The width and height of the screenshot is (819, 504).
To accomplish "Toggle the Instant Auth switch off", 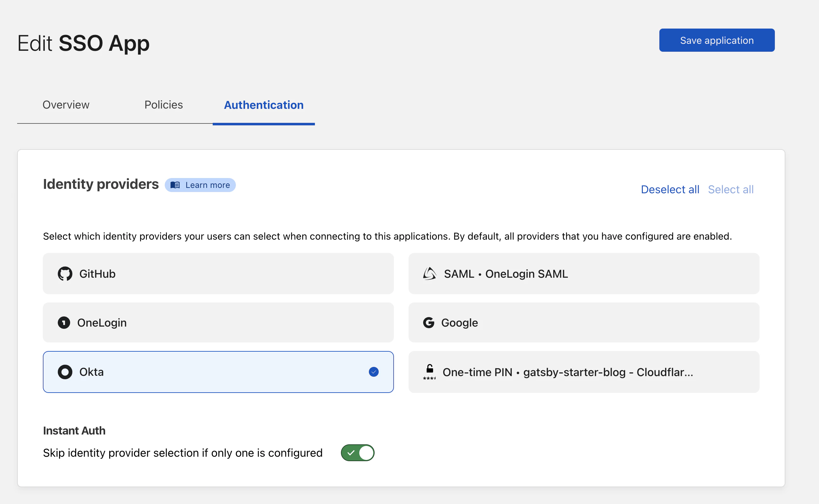I will pyautogui.click(x=358, y=453).
